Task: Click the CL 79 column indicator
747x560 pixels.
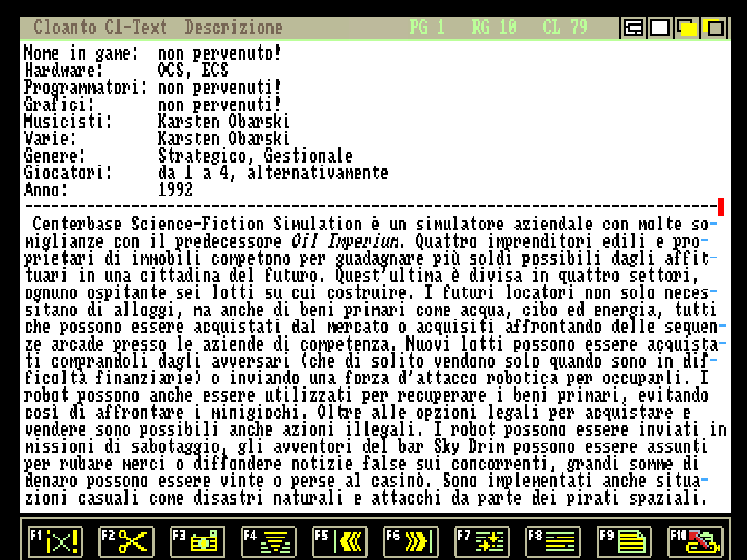Action: tap(565, 28)
